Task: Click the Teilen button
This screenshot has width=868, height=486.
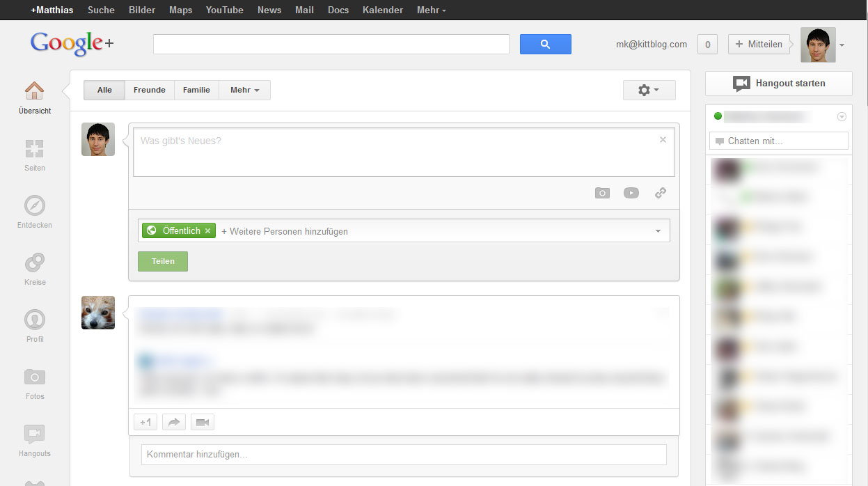Action: 162,261
